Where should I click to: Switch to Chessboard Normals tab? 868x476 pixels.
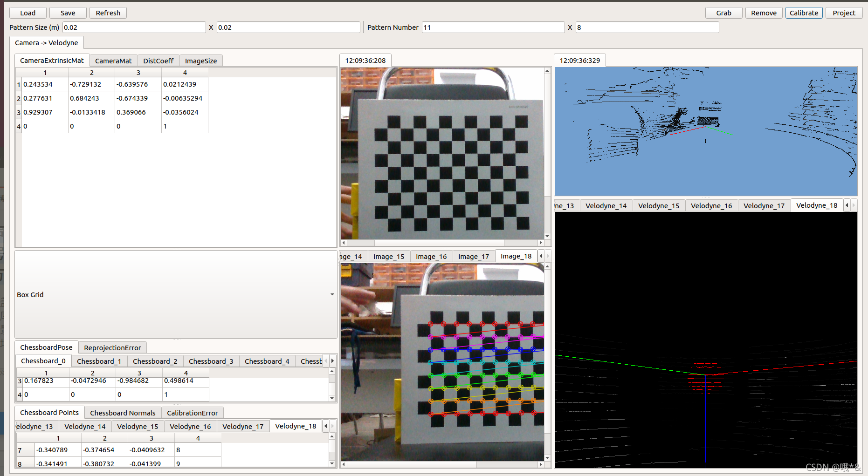123,413
